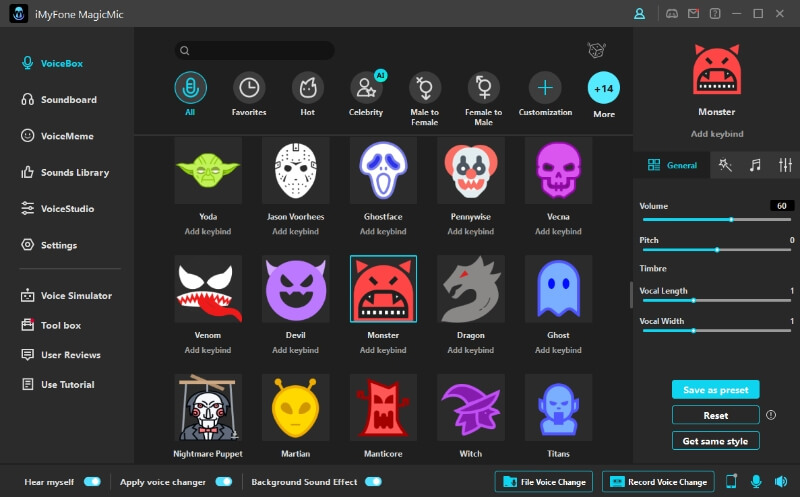The height and width of the screenshot is (497, 800).
Task: Adjust the Pitch slider
Action: pos(717,250)
